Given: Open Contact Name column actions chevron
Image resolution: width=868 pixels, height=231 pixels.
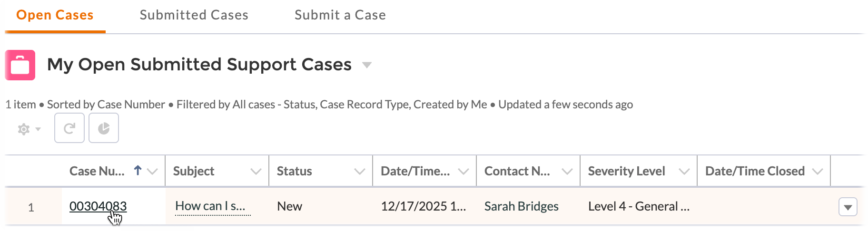Looking at the screenshot, I should point(567,172).
